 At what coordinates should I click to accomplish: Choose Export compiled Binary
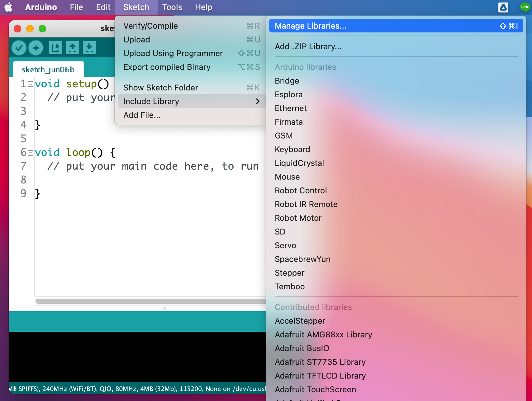pyautogui.click(x=192, y=67)
